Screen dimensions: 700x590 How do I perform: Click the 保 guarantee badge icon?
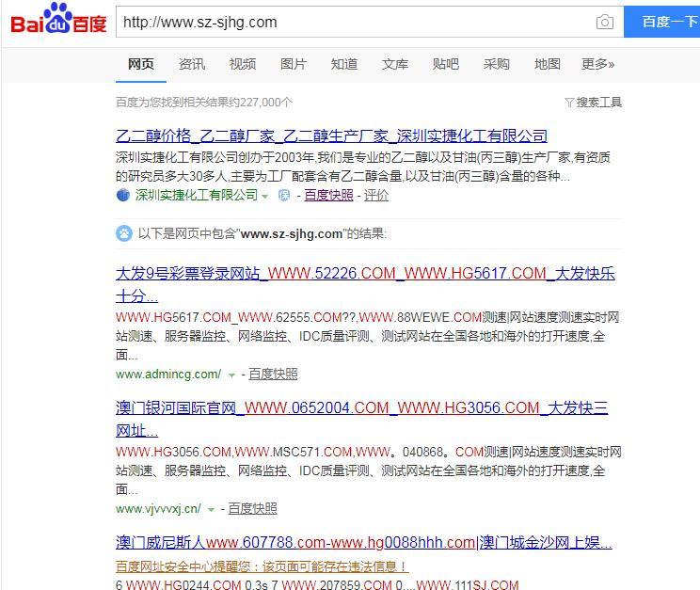point(284,195)
